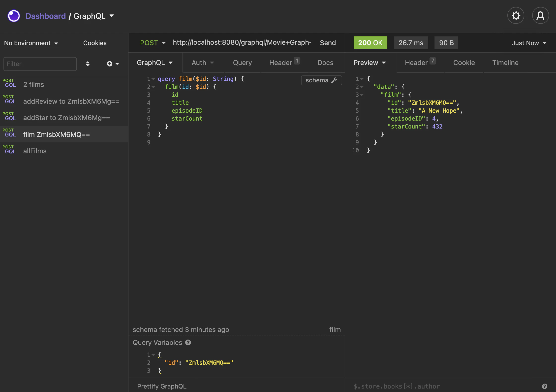Click the response filter help icon

pos(544,386)
